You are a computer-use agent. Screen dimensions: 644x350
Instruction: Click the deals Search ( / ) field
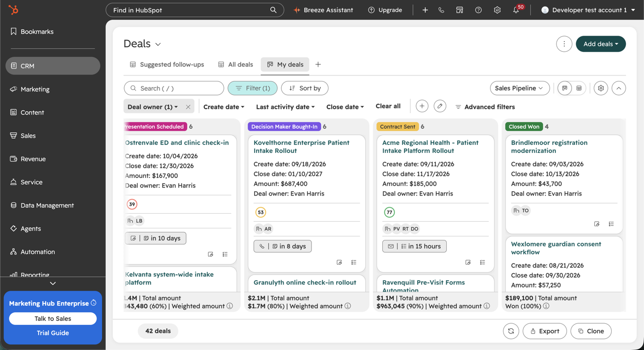click(174, 88)
